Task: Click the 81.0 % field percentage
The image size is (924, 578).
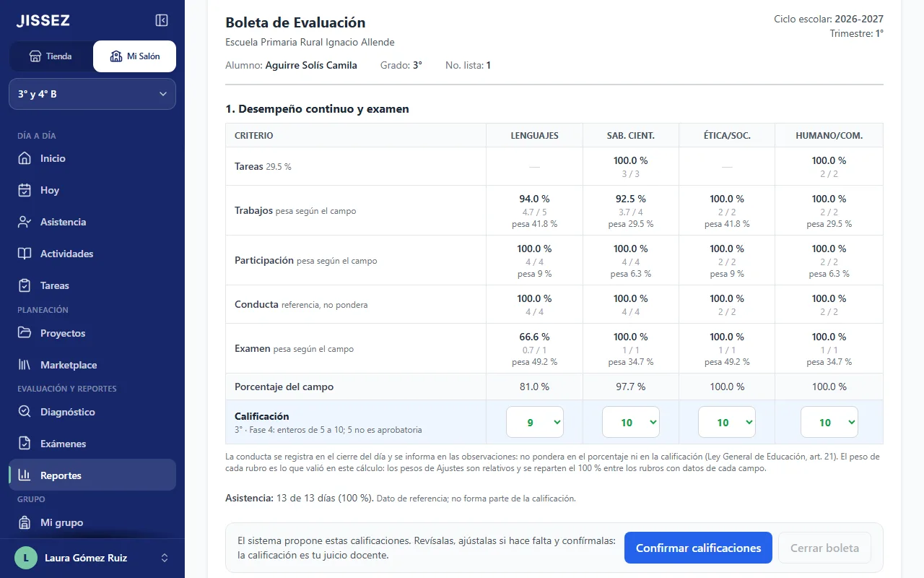Action: 534,387
